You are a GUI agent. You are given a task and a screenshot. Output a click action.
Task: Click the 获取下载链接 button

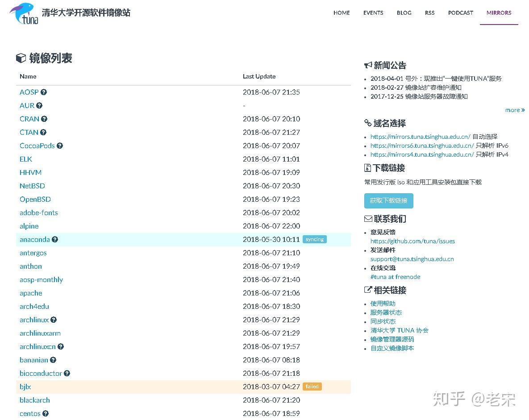389,201
